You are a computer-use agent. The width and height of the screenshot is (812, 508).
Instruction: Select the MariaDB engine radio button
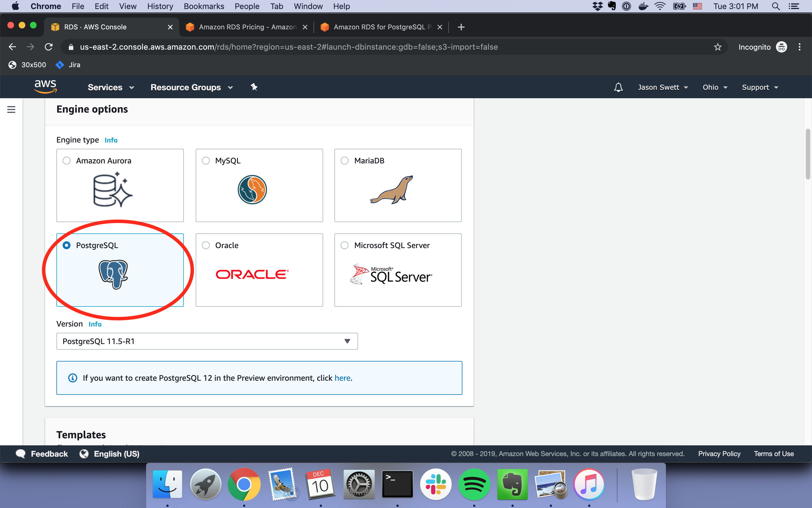(x=345, y=161)
